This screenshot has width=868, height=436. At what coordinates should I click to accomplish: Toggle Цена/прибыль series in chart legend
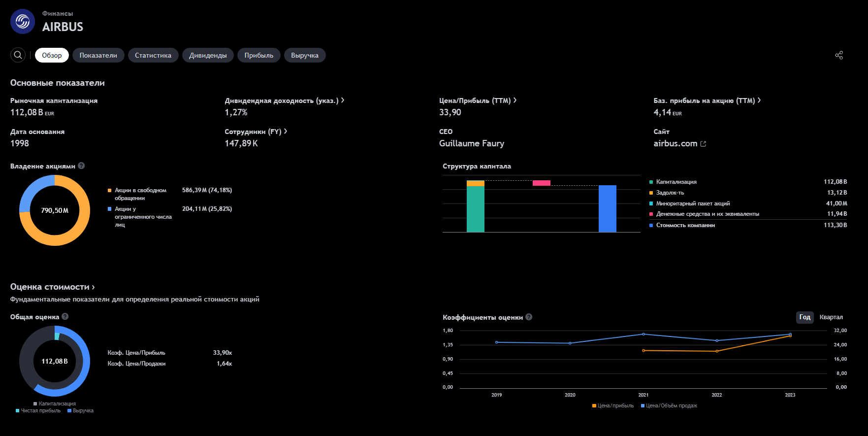pos(613,406)
